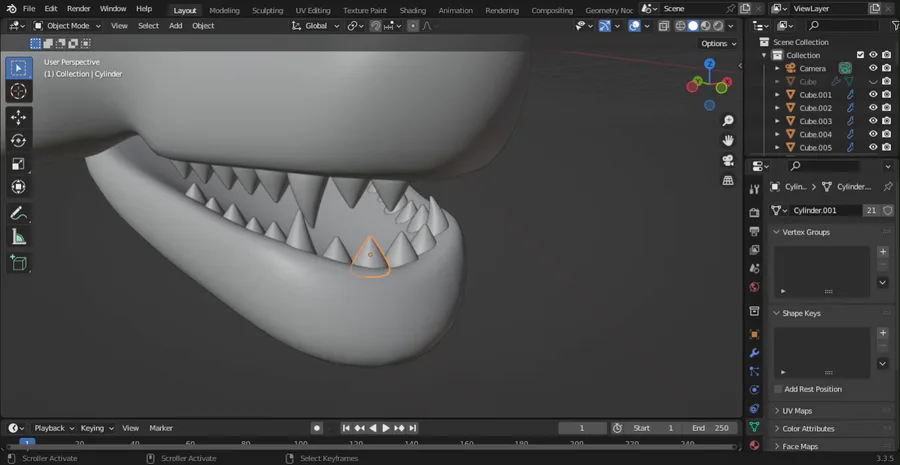Uncheck Collection exclude checkbox

click(860, 55)
